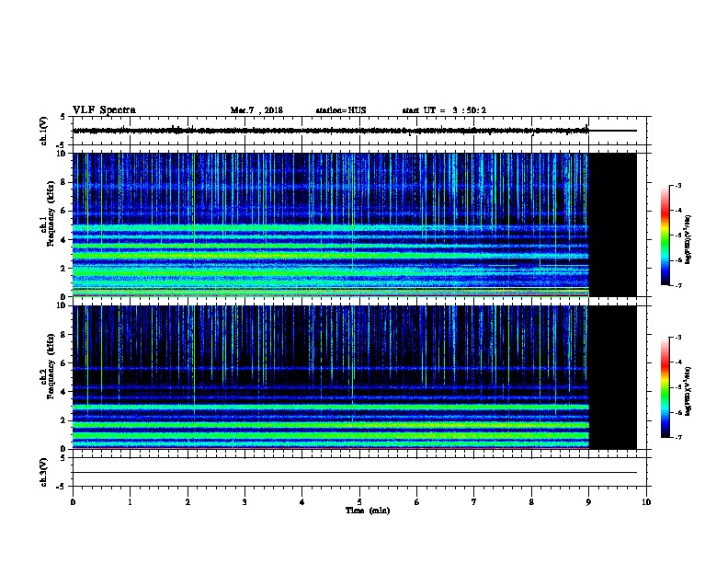Click the '3' tick on the time axis
The height and width of the screenshot is (563, 728).
[245, 502]
